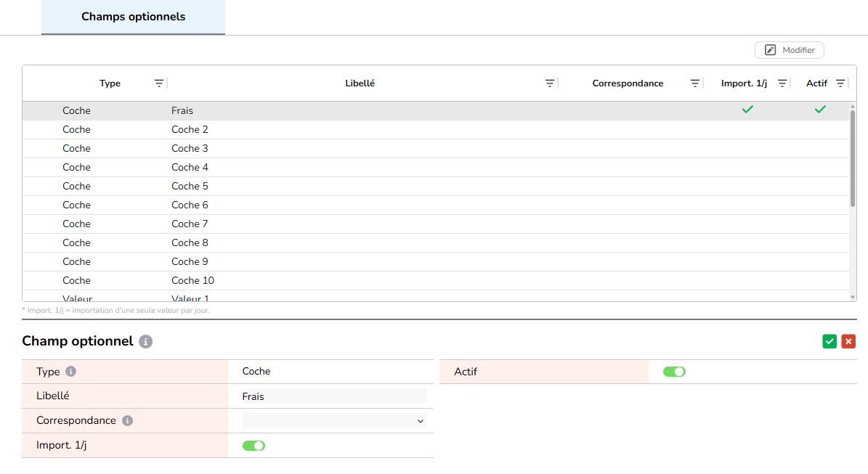Select the Coche 5 row
868x474 pixels.
[436, 186]
